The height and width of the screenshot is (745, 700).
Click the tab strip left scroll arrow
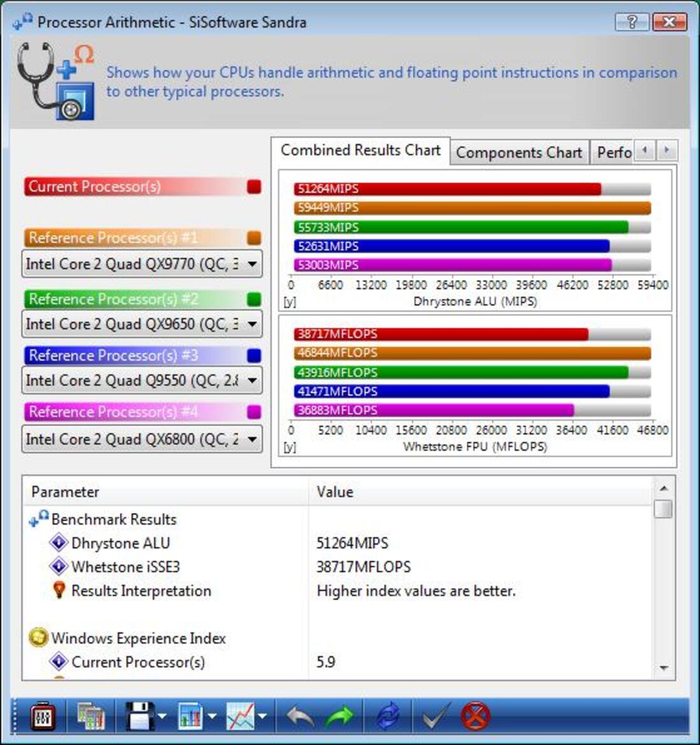click(x=645, y=151)
